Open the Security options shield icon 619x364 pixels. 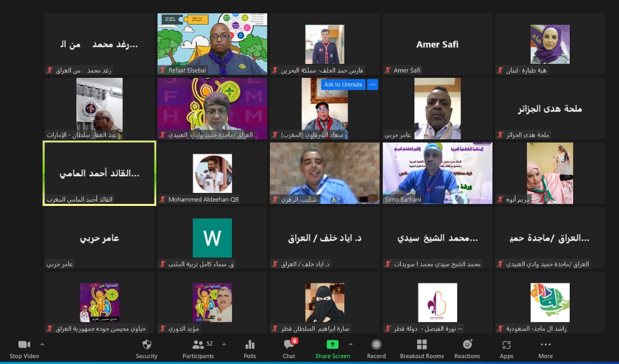click(x=147, y=344)
